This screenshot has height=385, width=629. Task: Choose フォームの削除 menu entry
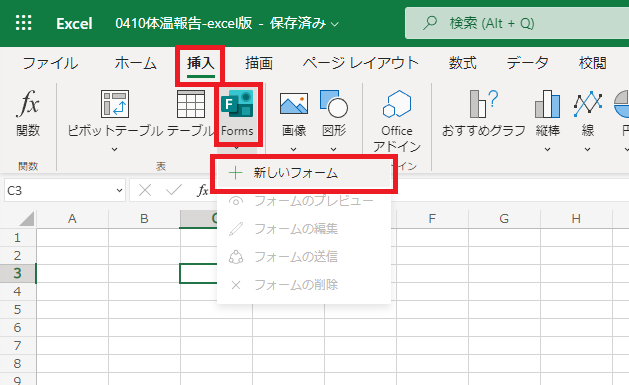(x=304, y=285)
